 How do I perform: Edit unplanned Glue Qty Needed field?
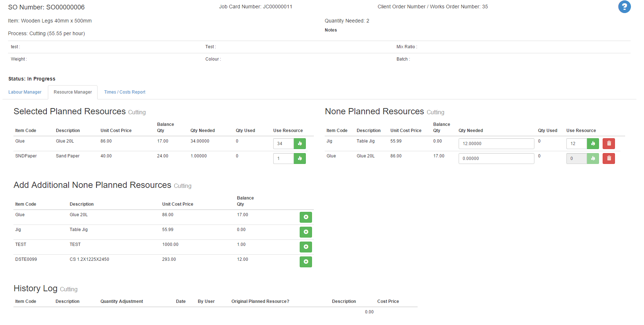coord(496,159)
